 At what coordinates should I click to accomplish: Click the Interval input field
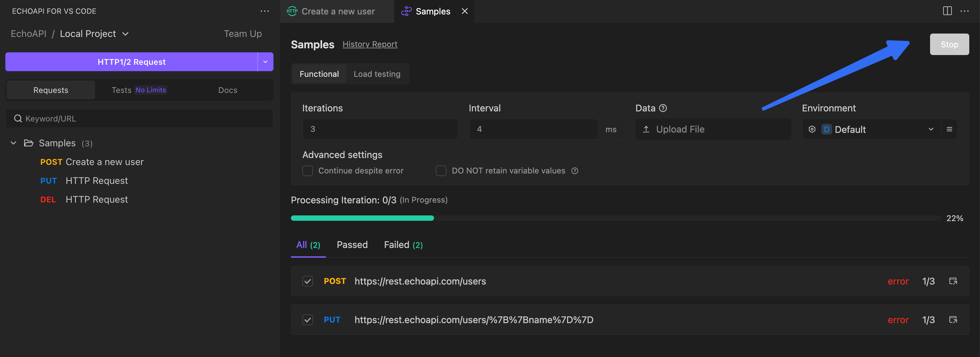[x=533, y=129]
